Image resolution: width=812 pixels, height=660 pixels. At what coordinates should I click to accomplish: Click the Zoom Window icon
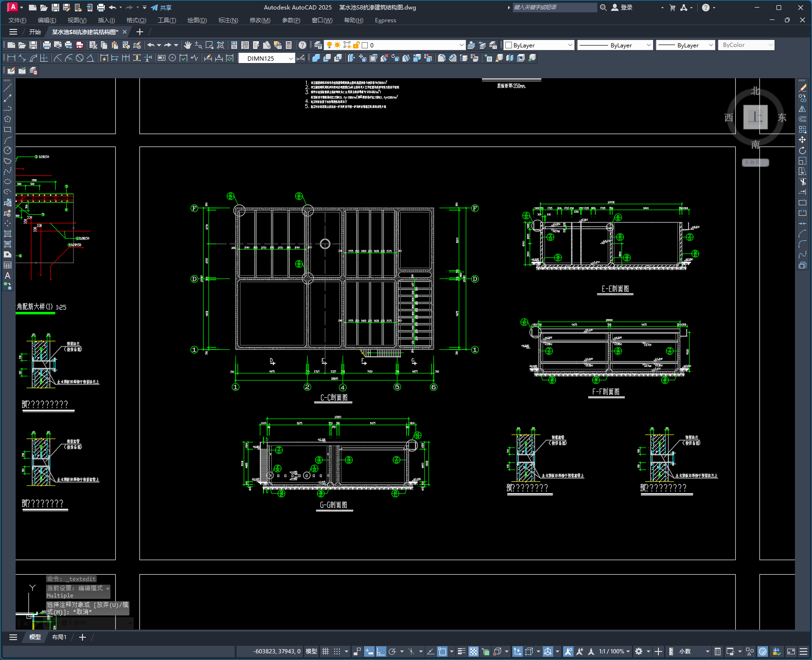[x=210, y=45]
